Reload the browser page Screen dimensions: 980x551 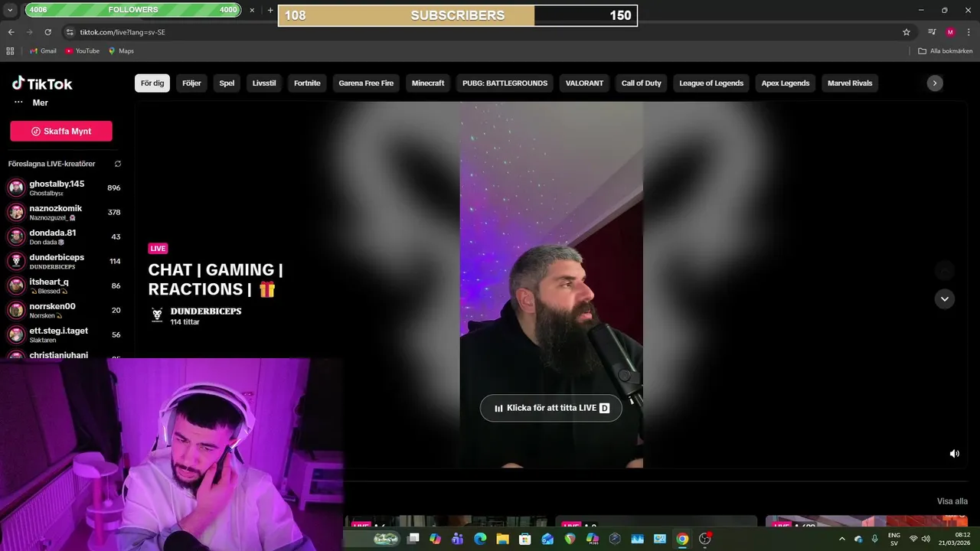pos(47,32)
